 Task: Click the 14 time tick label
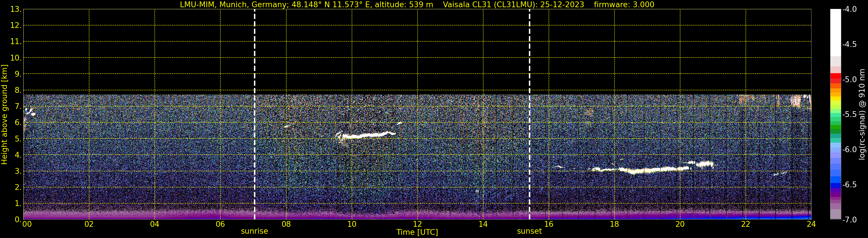483,224
